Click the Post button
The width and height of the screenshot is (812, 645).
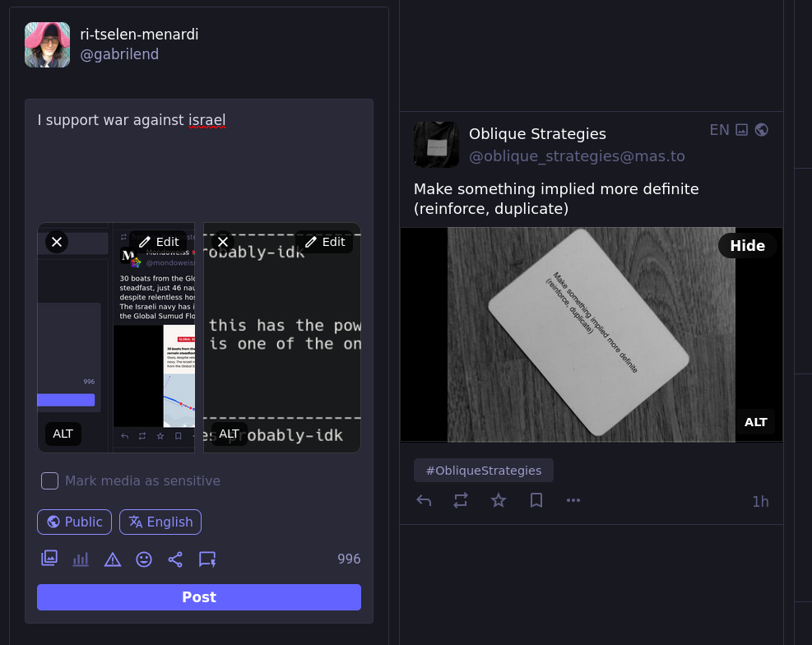click(x=198, y=597)
